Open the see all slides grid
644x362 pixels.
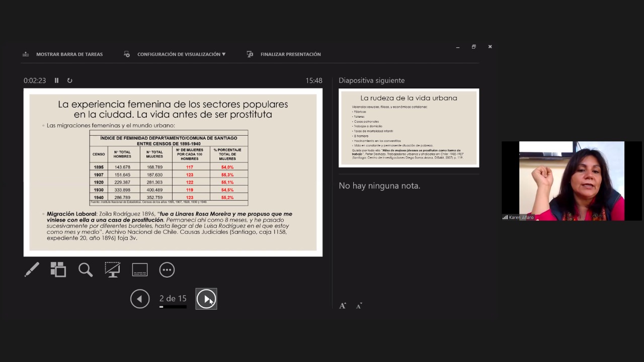pos(58,270)
